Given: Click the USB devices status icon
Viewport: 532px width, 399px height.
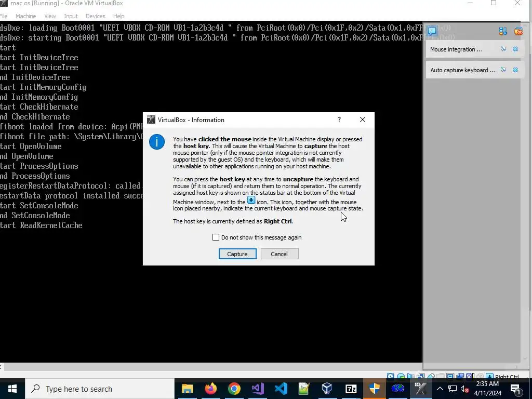Looking at the screenshot, I should click(431, 376).
